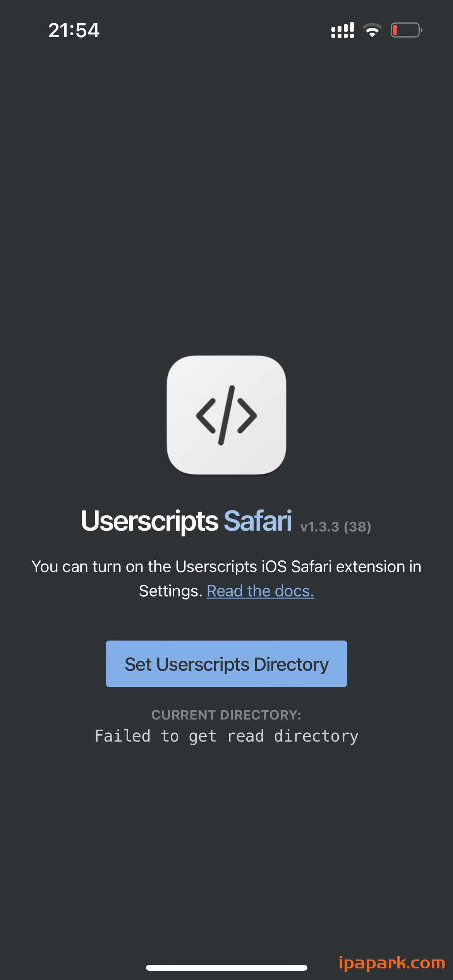Click the blue directory selection button

pos(226,663)
